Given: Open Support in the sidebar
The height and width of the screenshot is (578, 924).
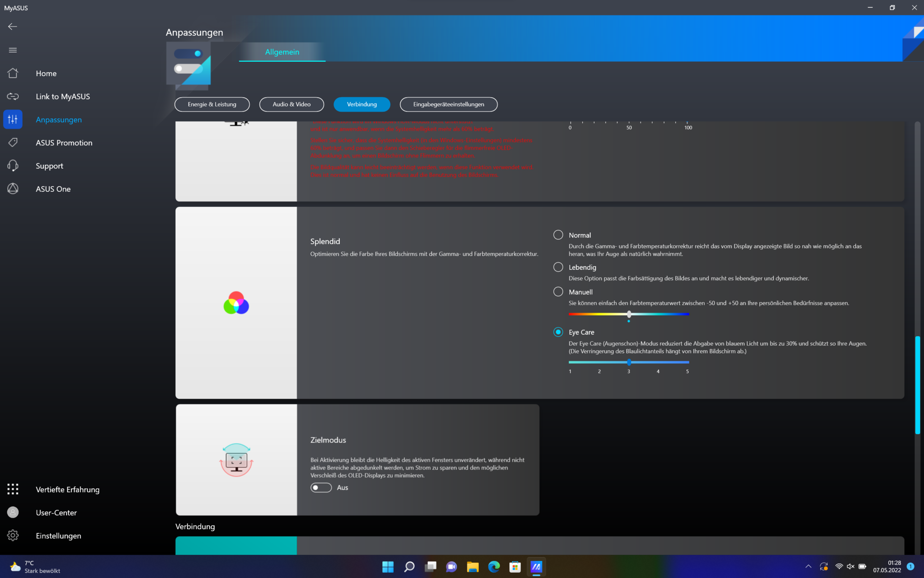Looking at the screenshot, I should click(50, 166).
